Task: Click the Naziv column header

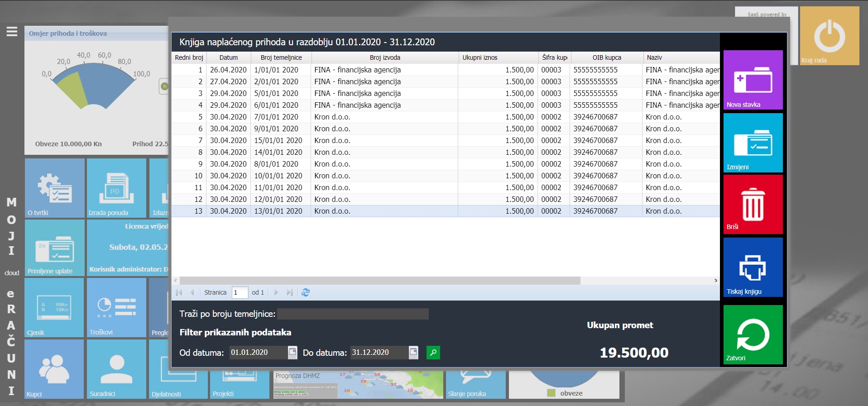Action: click(681, 57)
